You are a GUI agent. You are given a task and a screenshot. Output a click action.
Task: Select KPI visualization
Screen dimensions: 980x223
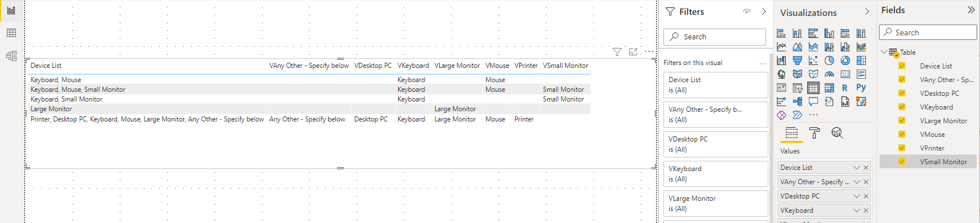[x=781, y=88]
